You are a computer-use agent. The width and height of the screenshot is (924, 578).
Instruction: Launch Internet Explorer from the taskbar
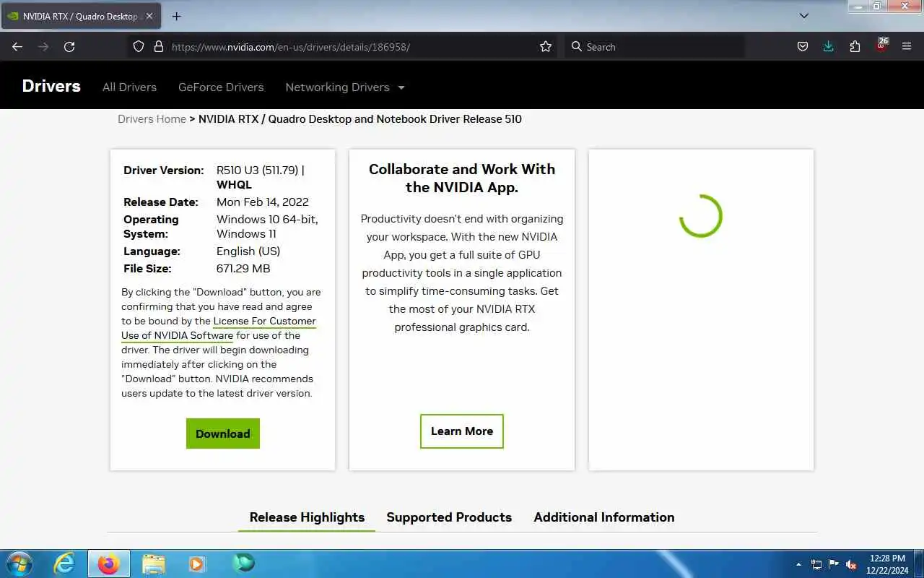pos(64,564)
